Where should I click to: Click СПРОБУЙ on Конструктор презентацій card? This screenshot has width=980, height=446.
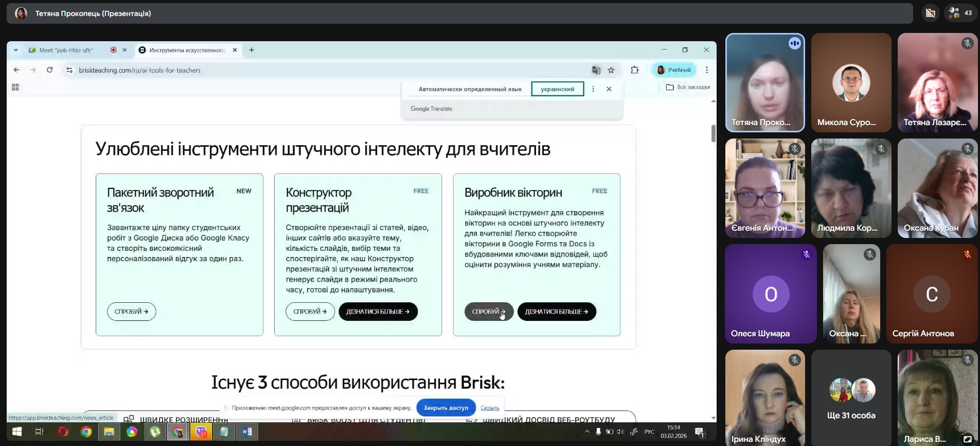(x=310, y=312)
